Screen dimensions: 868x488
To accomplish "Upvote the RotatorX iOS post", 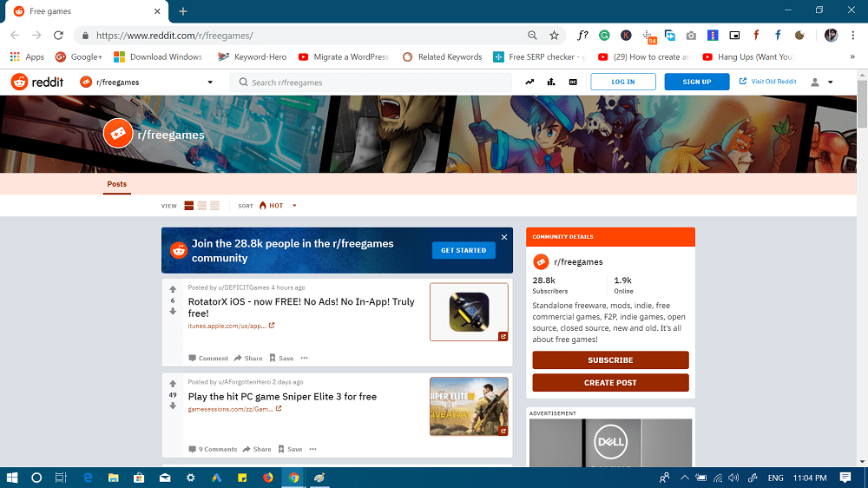I will (x=173, y=290).
